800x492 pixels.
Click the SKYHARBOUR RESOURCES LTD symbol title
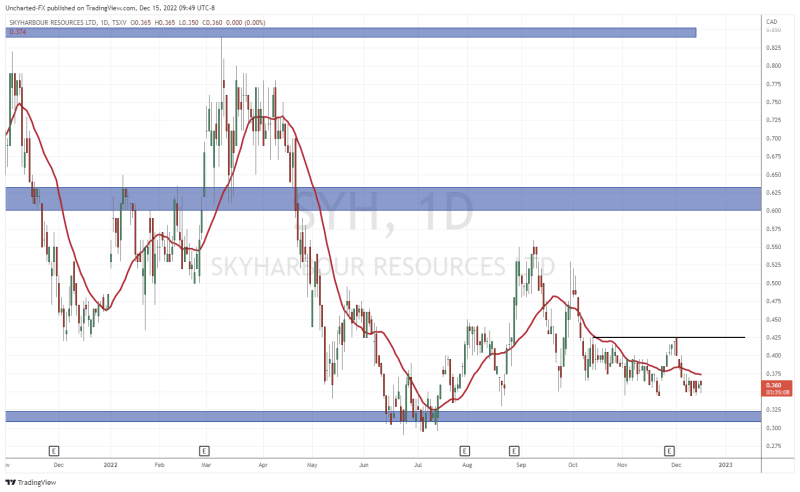52,22
